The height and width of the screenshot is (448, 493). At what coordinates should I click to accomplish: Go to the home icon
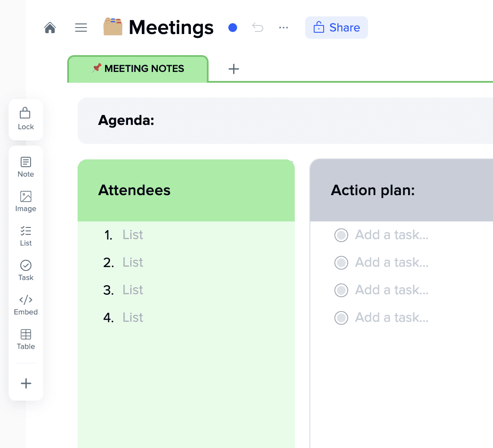click(50, 28)
